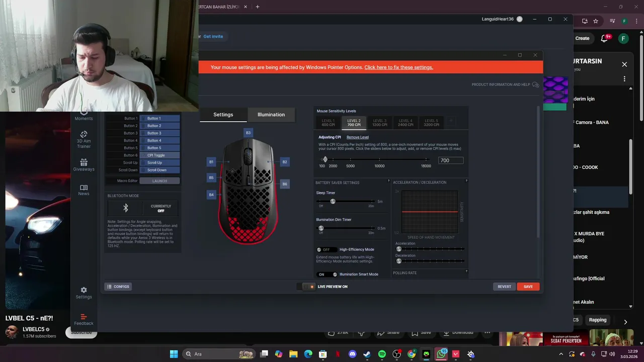This screenshot has width=644, height=362.
Task: Click here to fix Windows pointer settings
Action: click(398, 67)
